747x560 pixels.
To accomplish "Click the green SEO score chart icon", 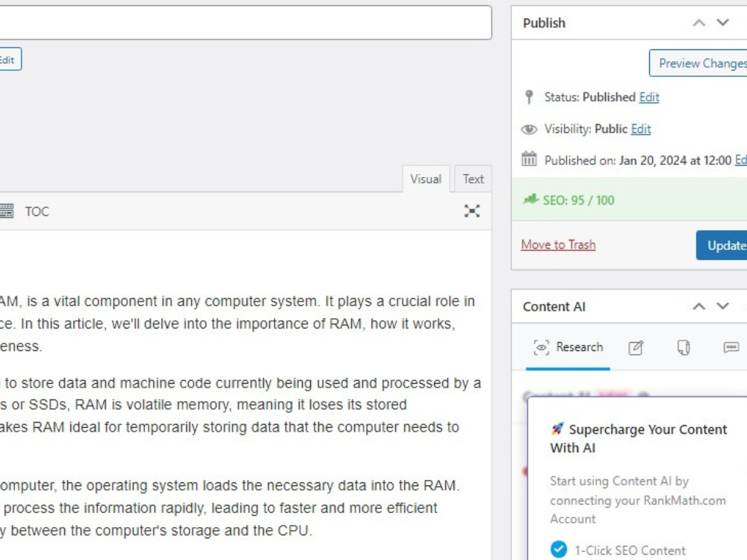I will pos(530,199).
